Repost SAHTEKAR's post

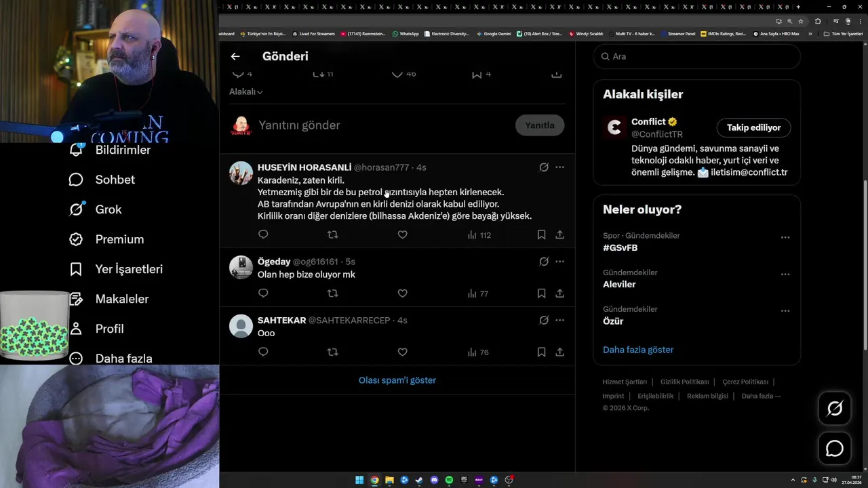click(x=333, y=352)
